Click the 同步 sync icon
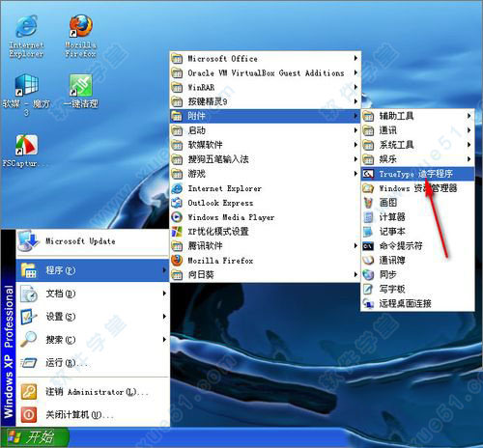This screenshot has width=483, height=448. (368, 274)
